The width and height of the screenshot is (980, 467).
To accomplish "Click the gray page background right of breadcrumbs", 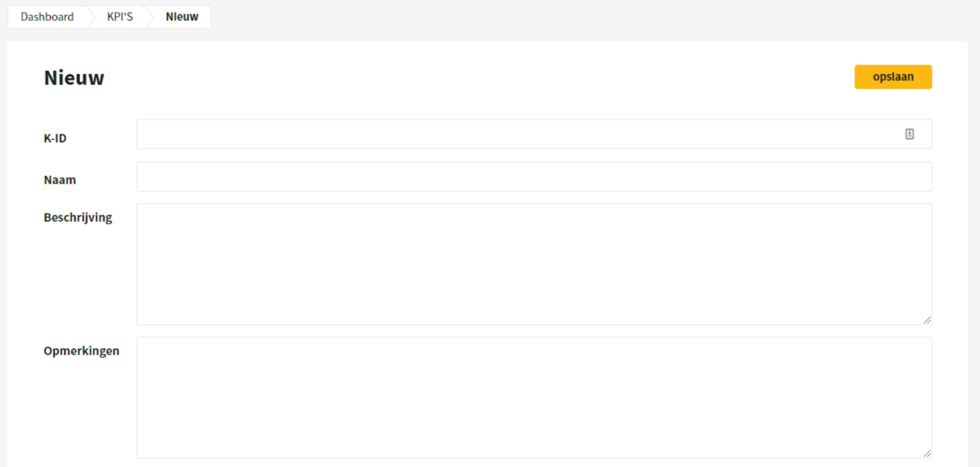I will tap(594, 17).
